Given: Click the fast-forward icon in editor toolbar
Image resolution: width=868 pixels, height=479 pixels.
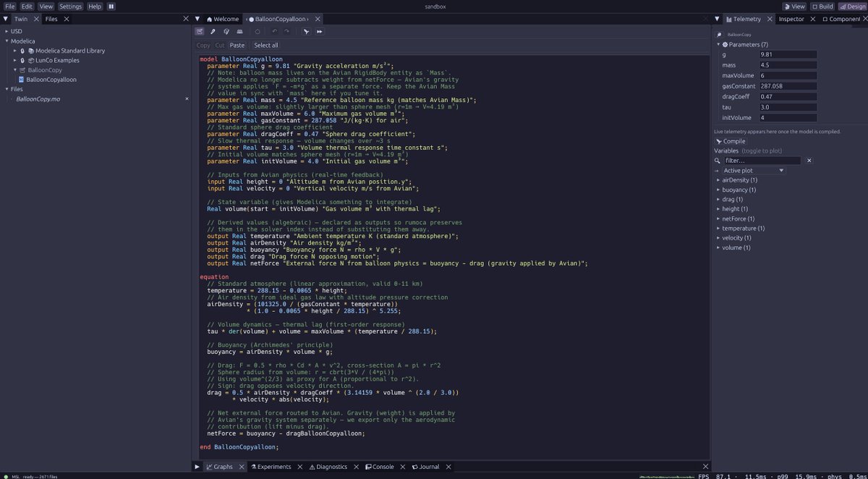Looking at the screenshot, I should (319, 31).
